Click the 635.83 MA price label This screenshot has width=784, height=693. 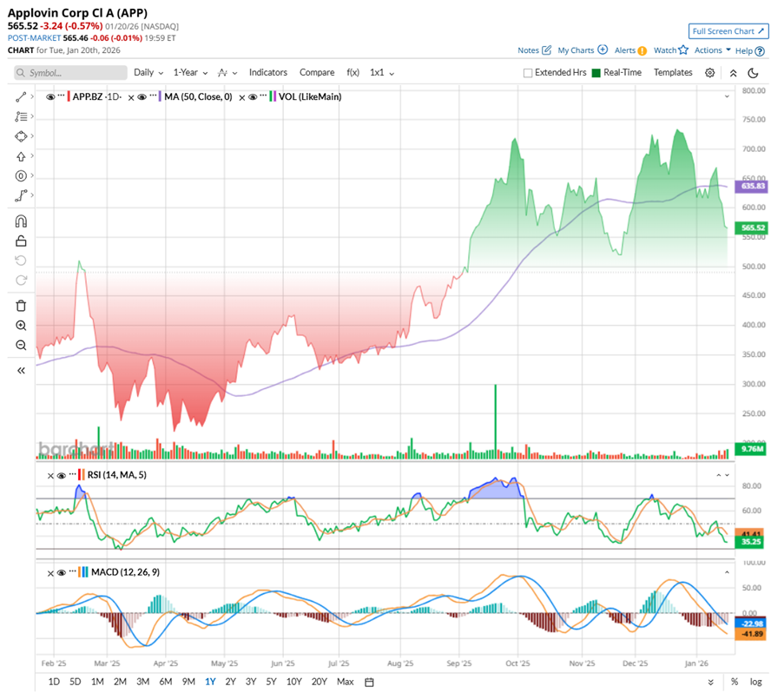[752, 186]
